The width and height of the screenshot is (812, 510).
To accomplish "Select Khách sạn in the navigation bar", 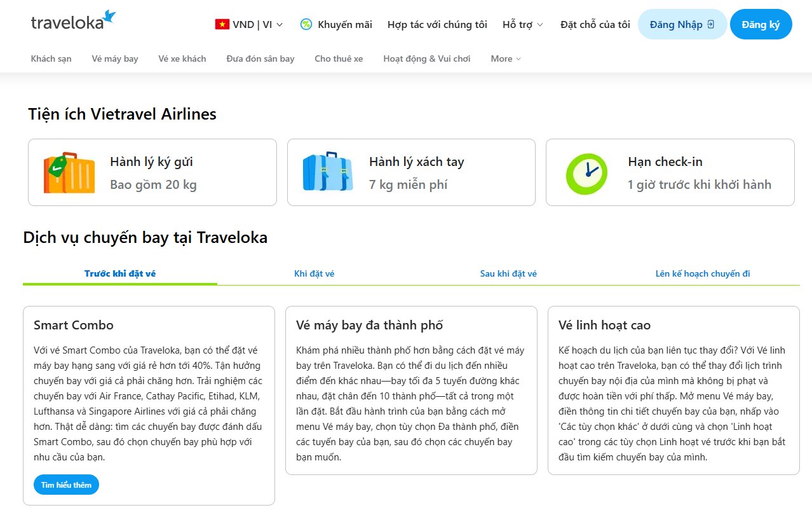I will coord(51,59).
